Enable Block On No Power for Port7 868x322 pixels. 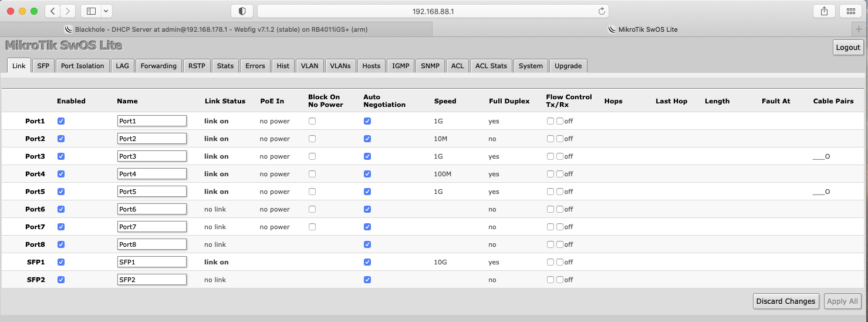(x=312, y=227)
